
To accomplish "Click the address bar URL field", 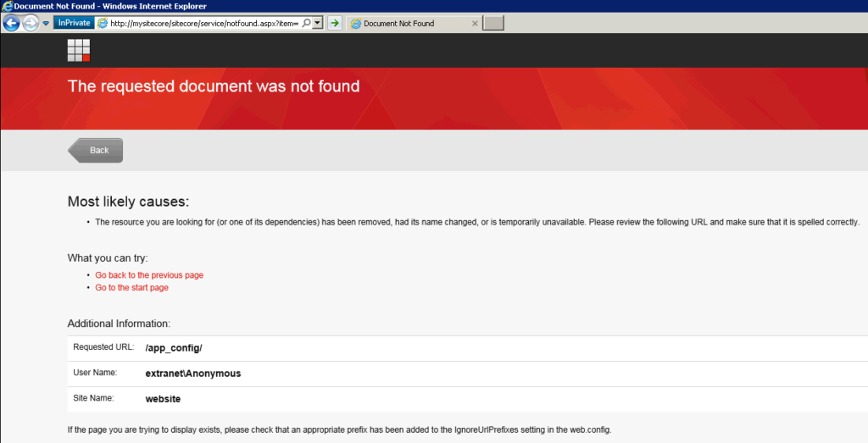I will tap(204, 23).
